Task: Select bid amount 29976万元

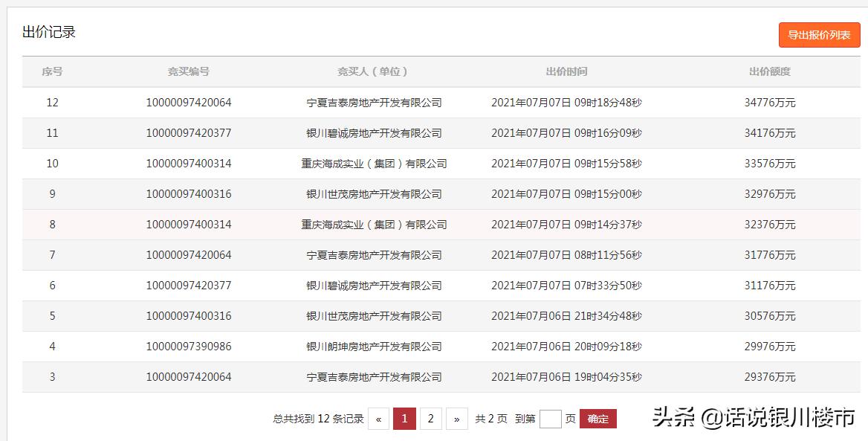Action: point(769,347)
